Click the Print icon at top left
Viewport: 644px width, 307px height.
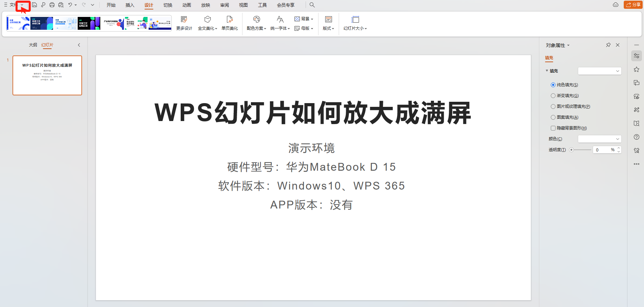click(52, 5)
